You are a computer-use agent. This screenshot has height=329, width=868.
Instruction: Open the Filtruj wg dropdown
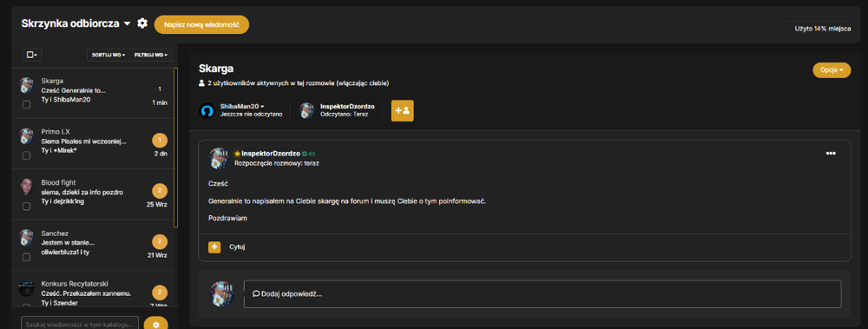tap(150, 55)
